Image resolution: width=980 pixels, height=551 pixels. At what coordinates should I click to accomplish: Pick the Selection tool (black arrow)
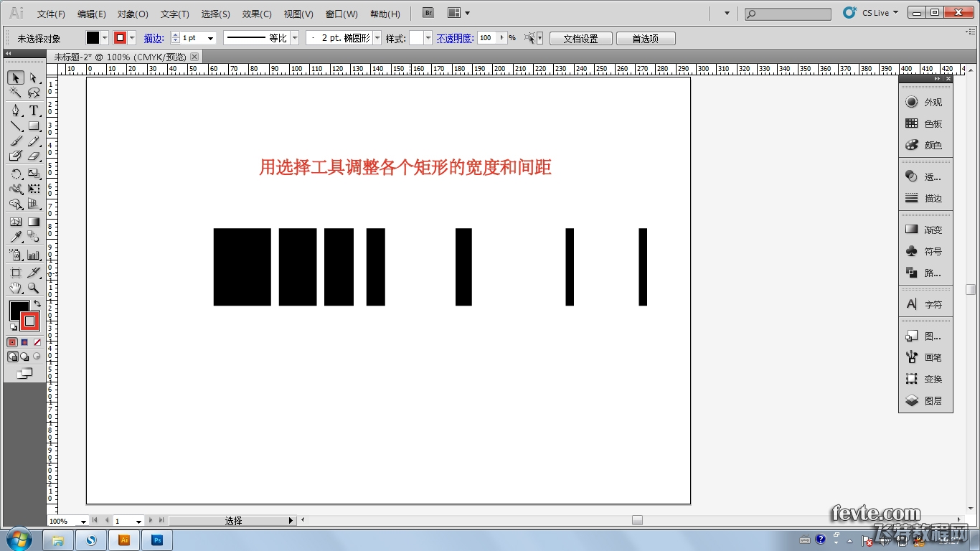pos(16,77)
